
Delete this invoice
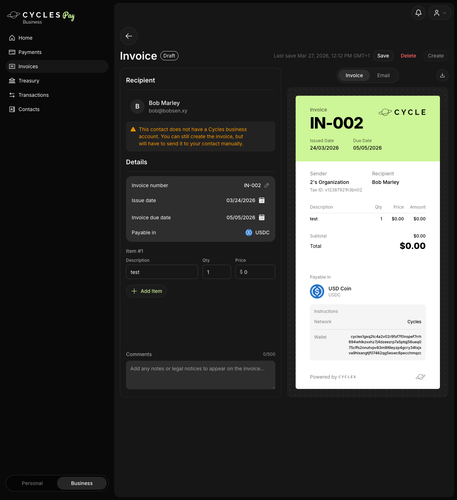(x=408, y=56)
